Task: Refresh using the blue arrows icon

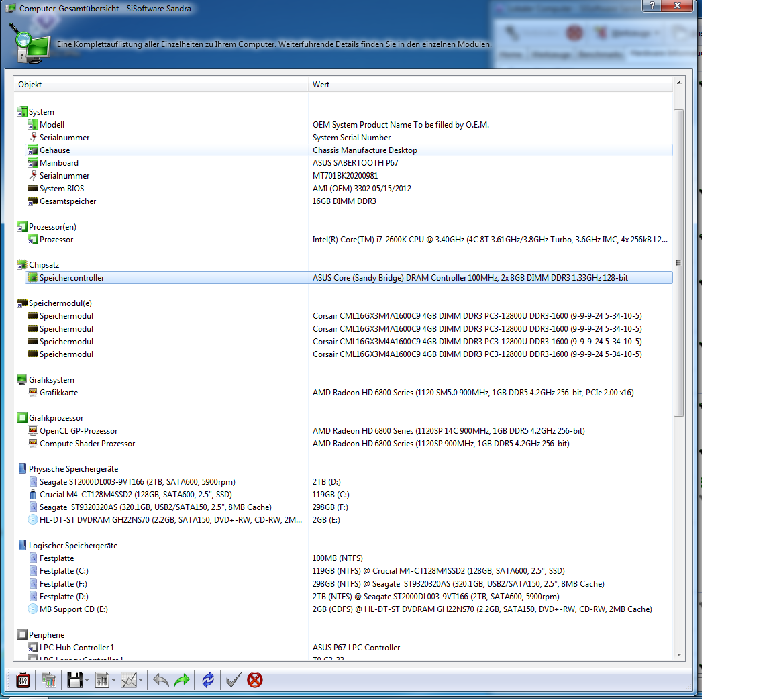Action: coord(208,681)
